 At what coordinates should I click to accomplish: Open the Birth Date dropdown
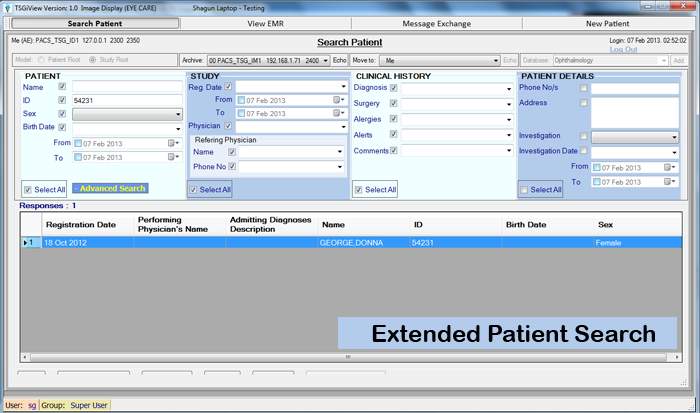point(127,129)
